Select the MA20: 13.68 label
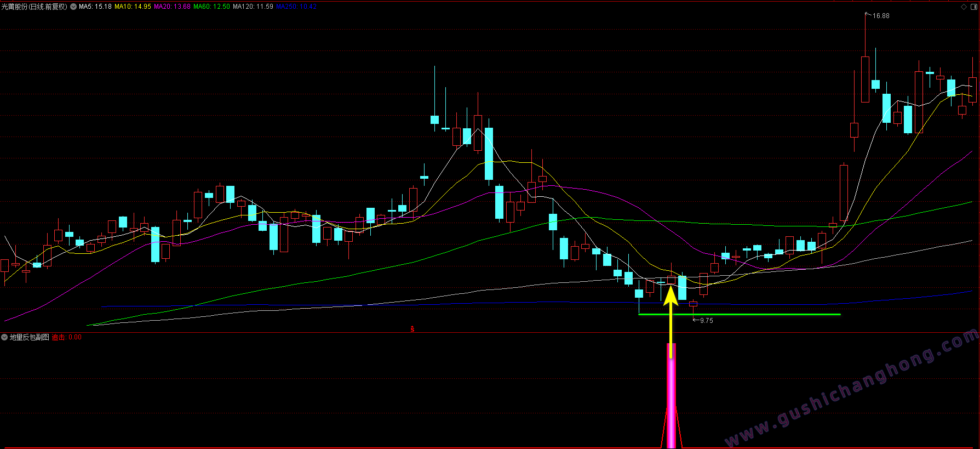The image size is (980, 449). 172,7
